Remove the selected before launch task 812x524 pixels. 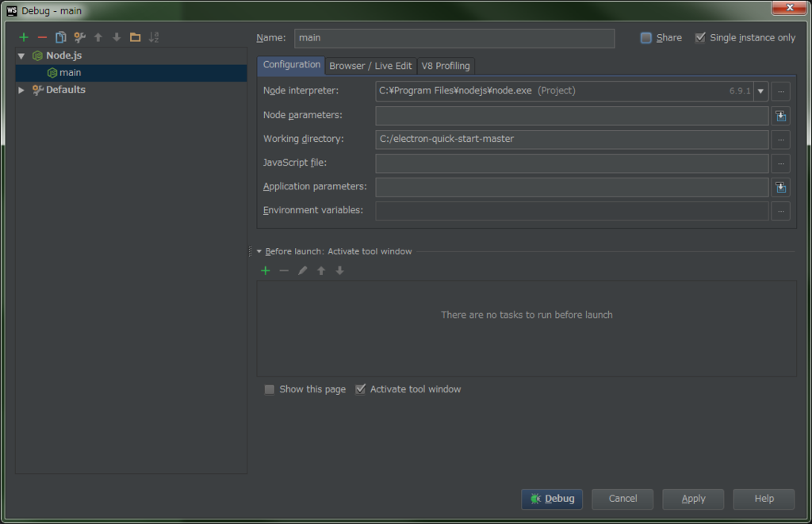click(284, 270)
